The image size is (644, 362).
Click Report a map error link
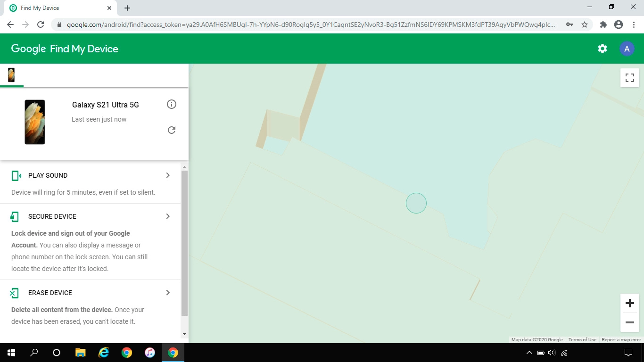(x=621, y=340)
